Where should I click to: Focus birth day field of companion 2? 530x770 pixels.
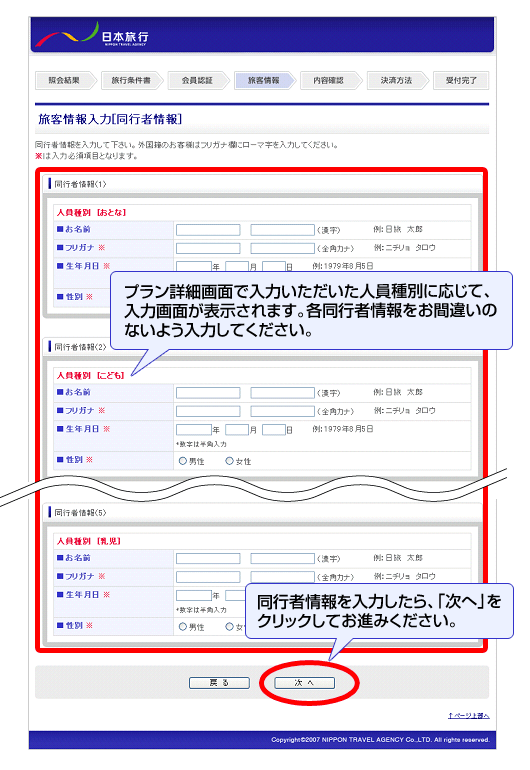coord(274,430)
